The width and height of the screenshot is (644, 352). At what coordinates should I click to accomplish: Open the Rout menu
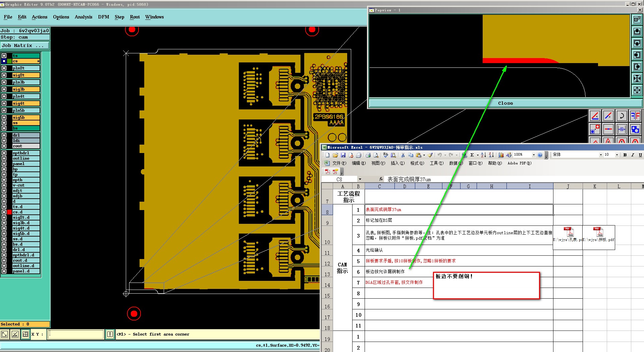click(135, 17)
